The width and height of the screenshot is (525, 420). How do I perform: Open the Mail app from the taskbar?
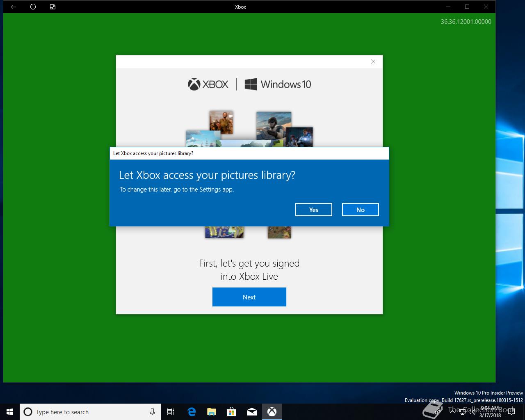pos(252,412)
